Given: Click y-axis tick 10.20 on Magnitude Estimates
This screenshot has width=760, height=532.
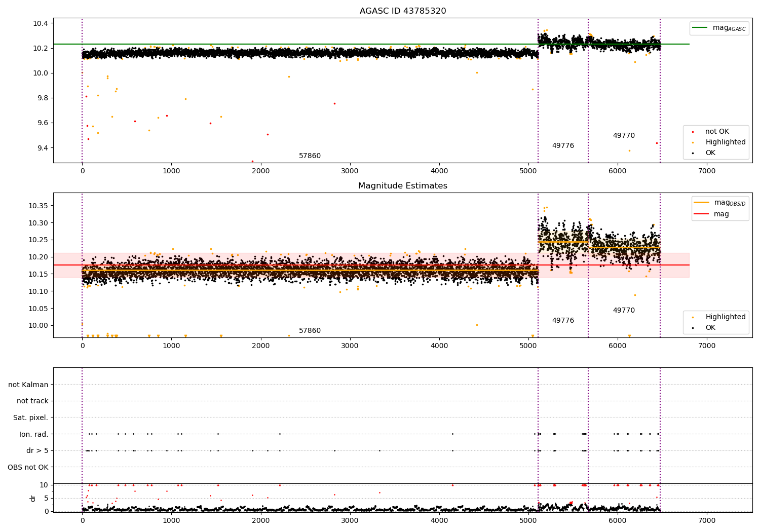Looking at the screenshot, I should [39, 257].
